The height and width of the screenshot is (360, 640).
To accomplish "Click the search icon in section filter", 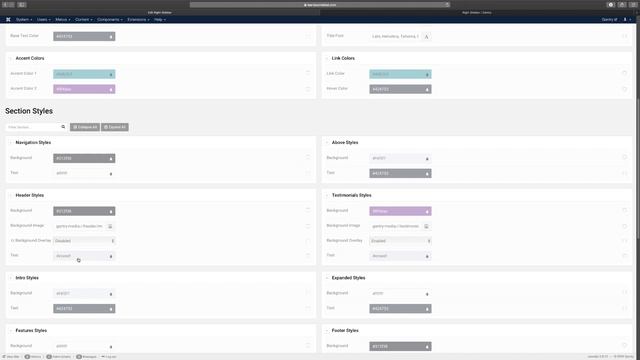I will 63,127.
